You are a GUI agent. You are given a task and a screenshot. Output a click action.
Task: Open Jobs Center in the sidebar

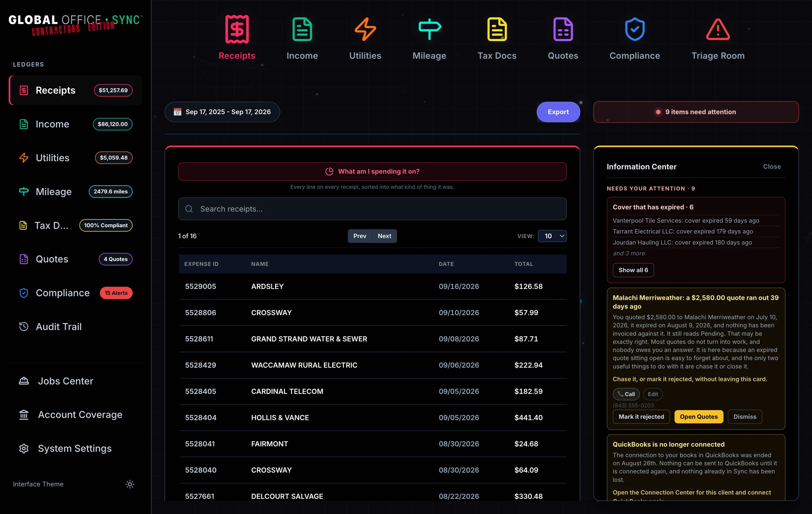(75, 381)
